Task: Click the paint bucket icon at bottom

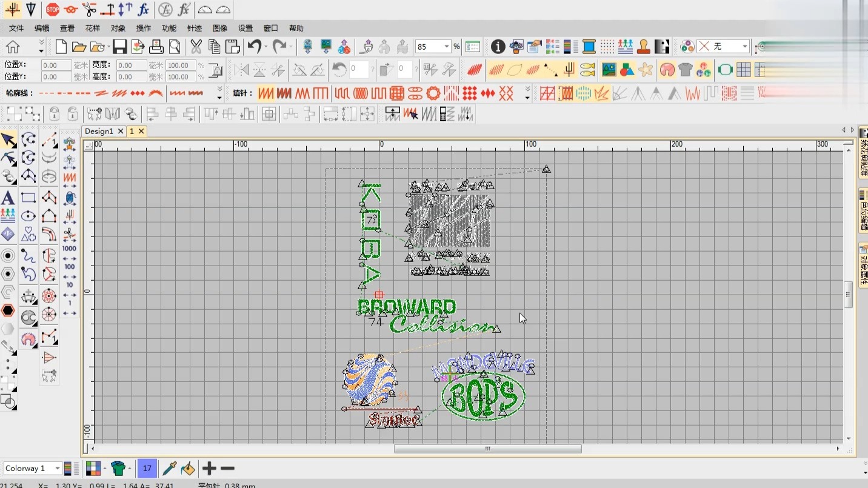Action: coord(188,468)
